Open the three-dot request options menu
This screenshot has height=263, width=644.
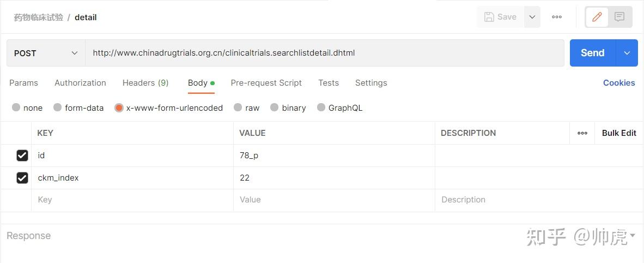557,17
